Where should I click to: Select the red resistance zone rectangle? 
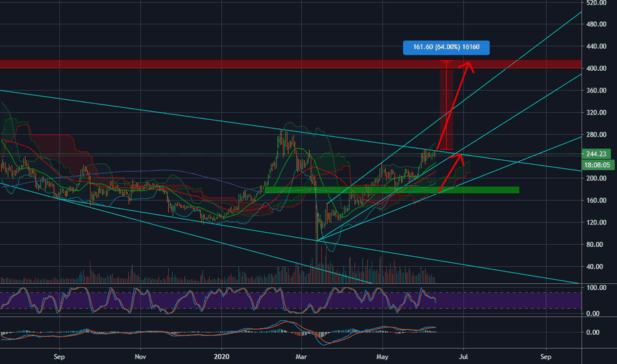(x=291, y=64)
